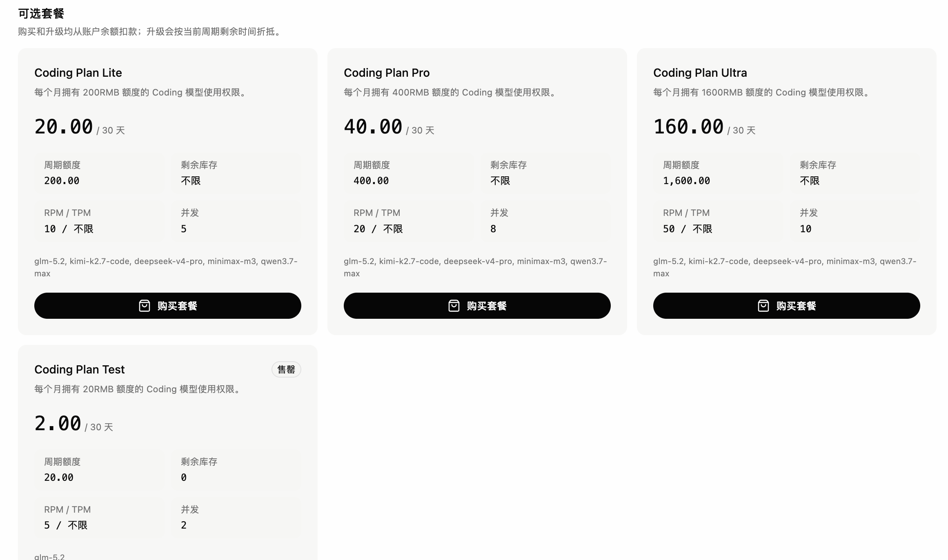Click the 周期额度 400.00 cell in Pro plan

[x=409, y=173]
